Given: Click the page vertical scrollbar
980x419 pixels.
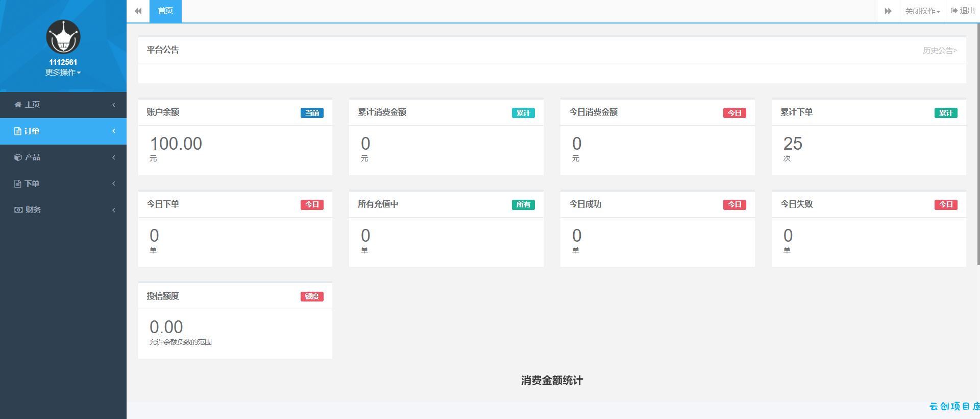Looking at the screenshot, I should [978, 143].
